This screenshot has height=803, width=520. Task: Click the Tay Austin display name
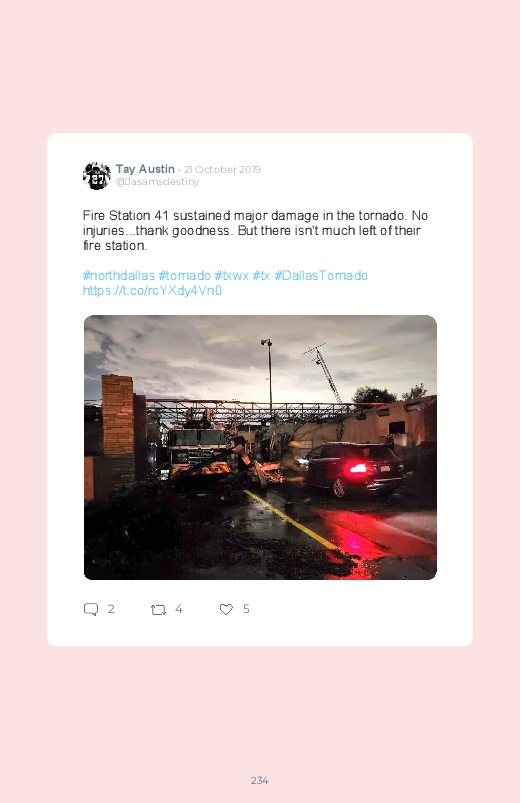pos(145,169)
